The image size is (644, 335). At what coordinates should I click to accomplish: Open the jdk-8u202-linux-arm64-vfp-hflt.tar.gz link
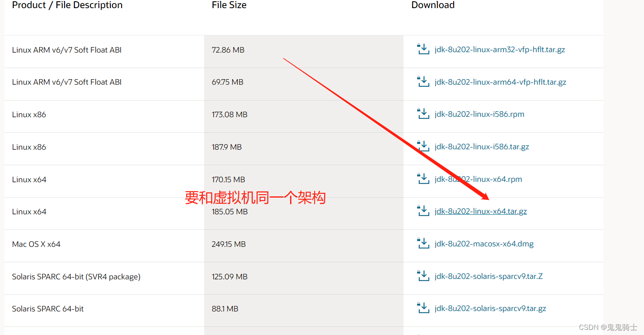click(500, 82)
